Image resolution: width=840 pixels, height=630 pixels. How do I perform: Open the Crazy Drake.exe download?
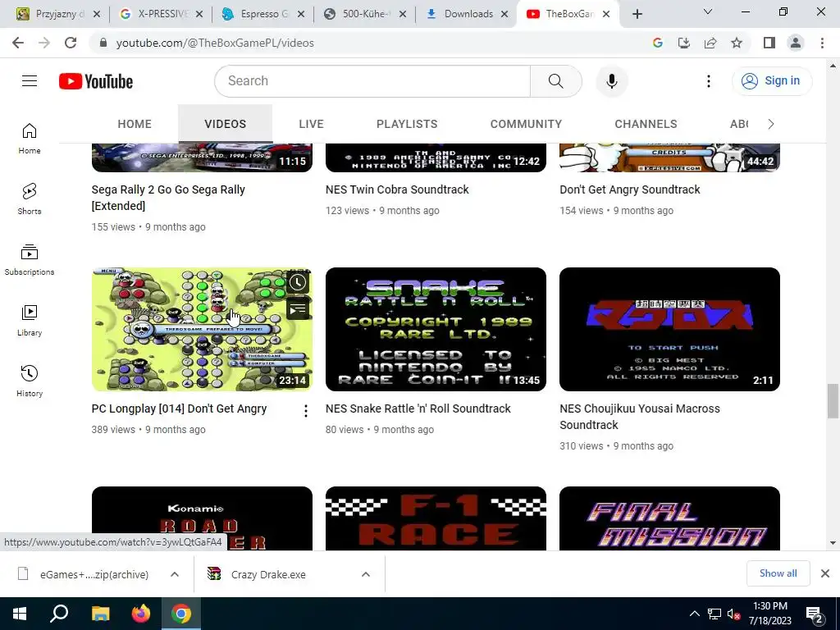click(x=268, y=574)
